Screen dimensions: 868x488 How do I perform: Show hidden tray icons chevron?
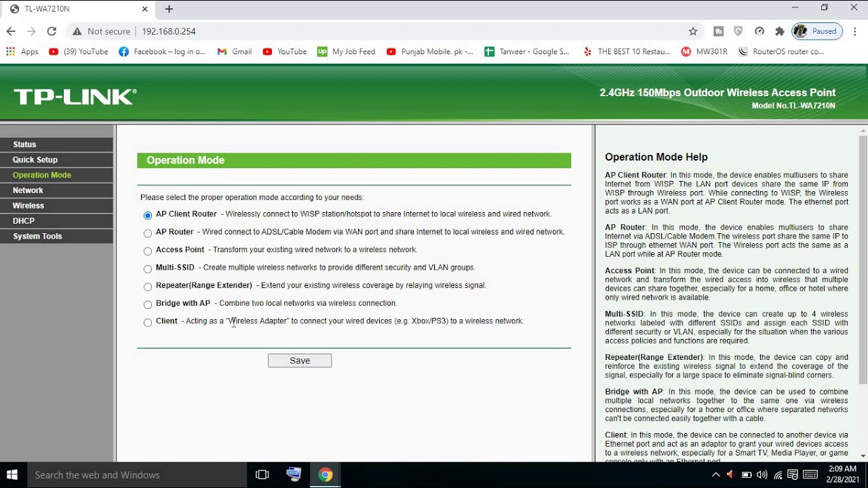(x=716, y=475)
